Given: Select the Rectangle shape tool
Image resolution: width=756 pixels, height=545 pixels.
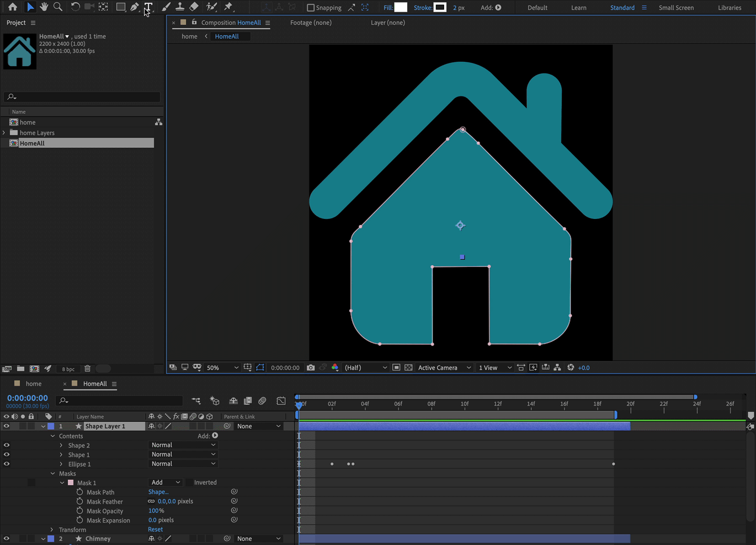Looking at the screenshot, I should point(120,7).
